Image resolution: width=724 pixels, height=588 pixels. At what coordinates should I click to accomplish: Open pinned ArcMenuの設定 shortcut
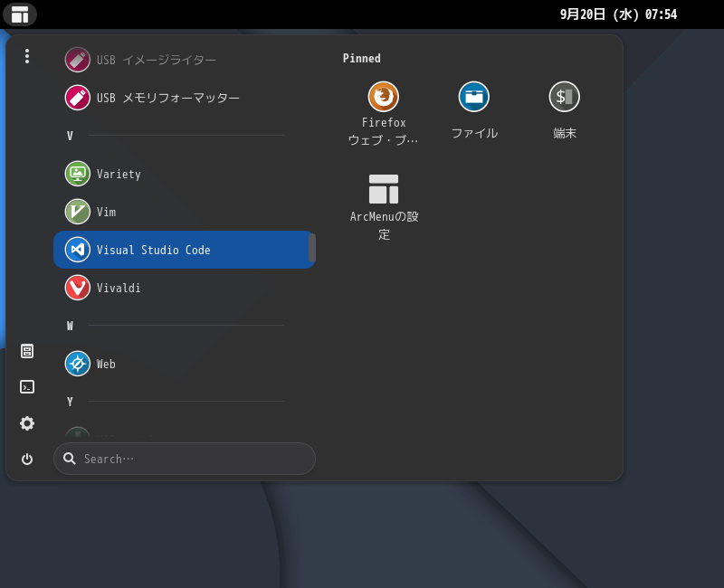383,207
